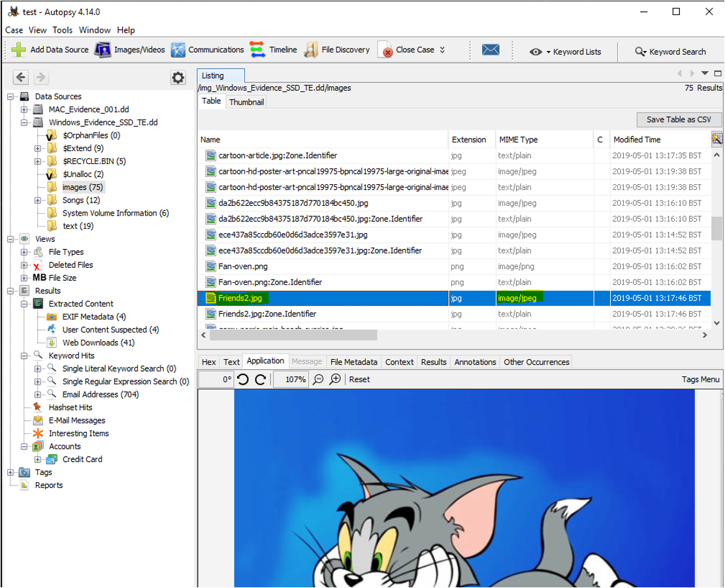The image size is (725, 588).
Task: Sort by the Extension column
Action: pos(472,139)
